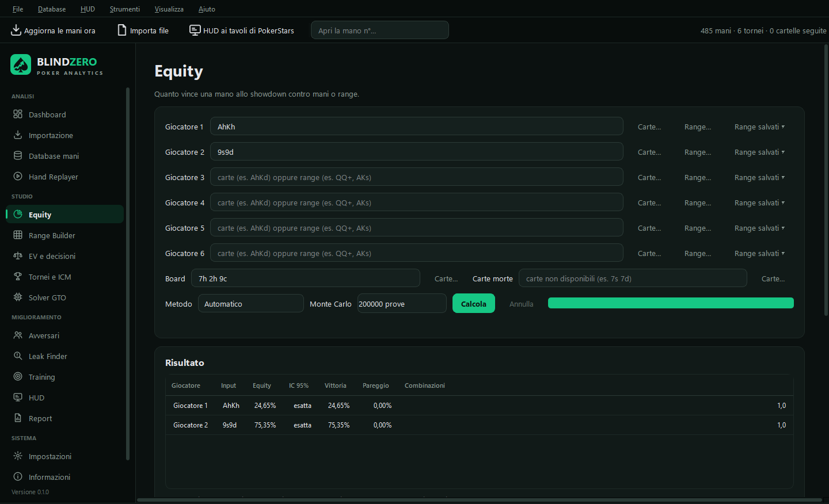Click the HUD monitor icon in sidebar

click(x=18, y=397)
